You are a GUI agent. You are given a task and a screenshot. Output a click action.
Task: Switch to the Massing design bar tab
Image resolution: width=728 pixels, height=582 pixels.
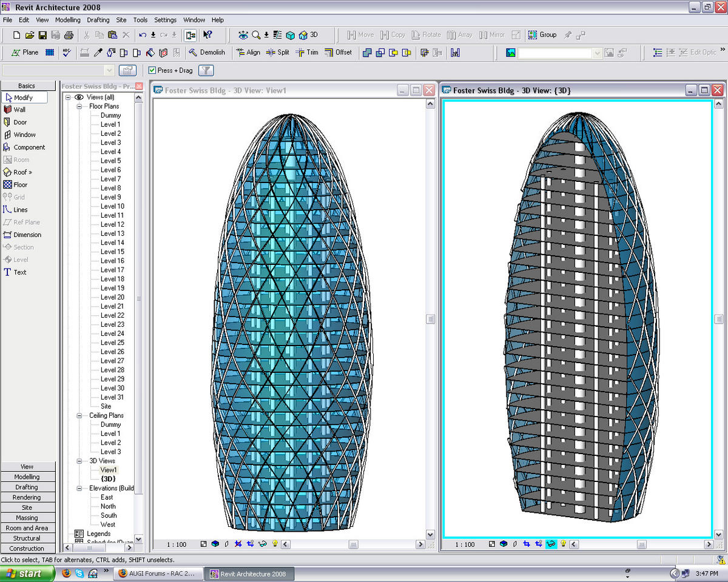pos(27,518)
